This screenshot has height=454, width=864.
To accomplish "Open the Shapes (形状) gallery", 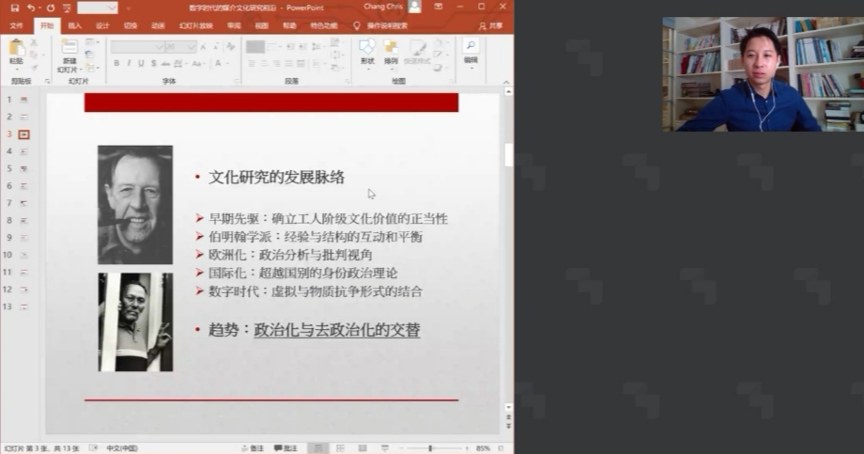I will [x=367, y=50].
